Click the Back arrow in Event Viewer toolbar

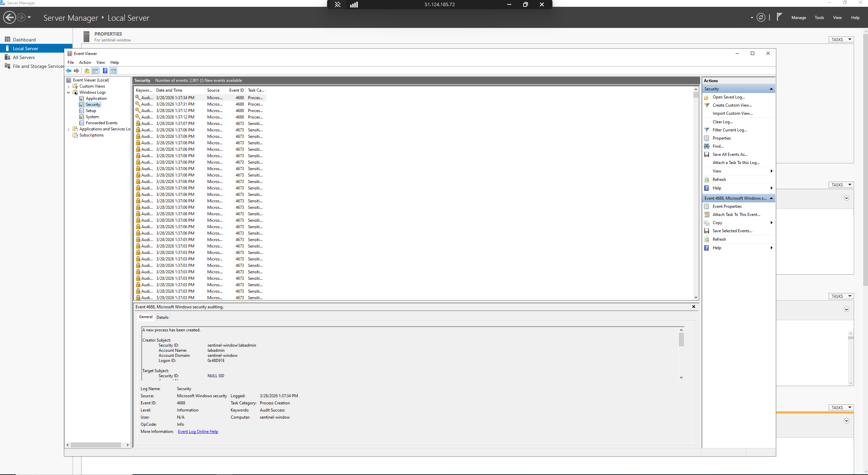[x=69, y=71]
